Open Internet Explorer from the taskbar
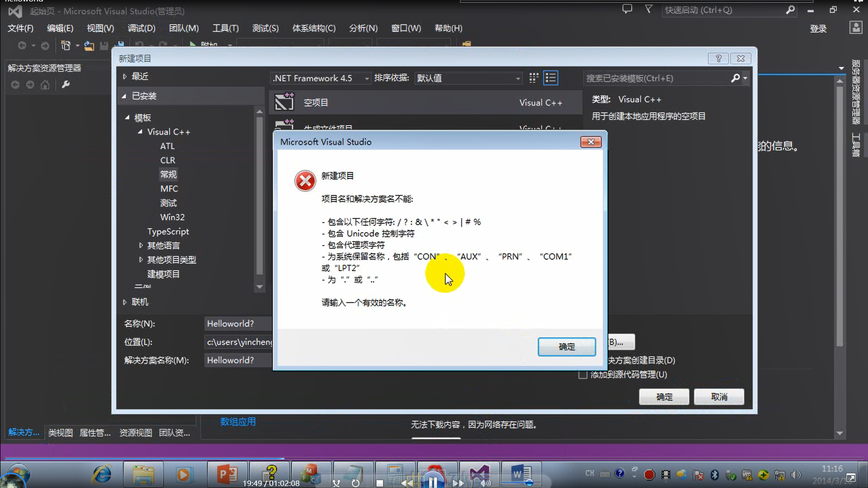The width and height of the screenshot is (868, 488). pos(101,474)
